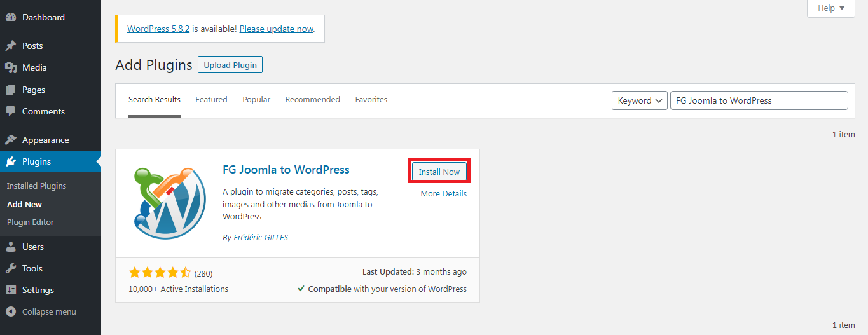This screenshot has height=335, width=868.
Task: Open Media library menu item
Action: coord(50,67)
